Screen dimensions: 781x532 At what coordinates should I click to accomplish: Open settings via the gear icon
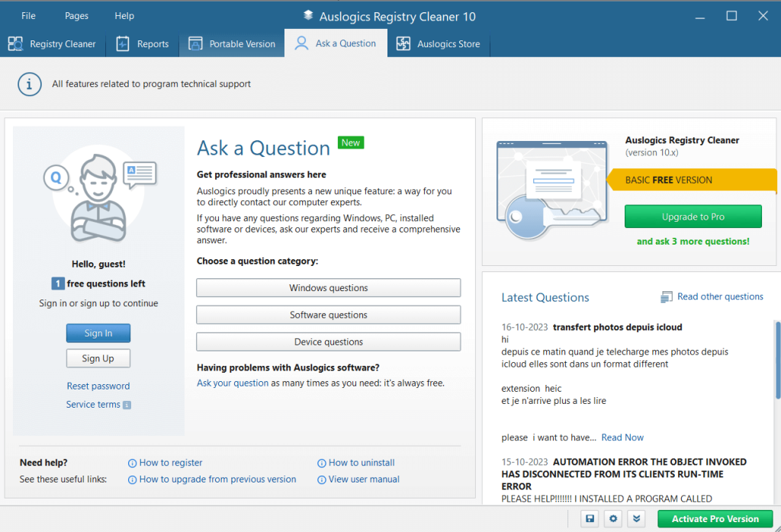[x=613, y=518]
